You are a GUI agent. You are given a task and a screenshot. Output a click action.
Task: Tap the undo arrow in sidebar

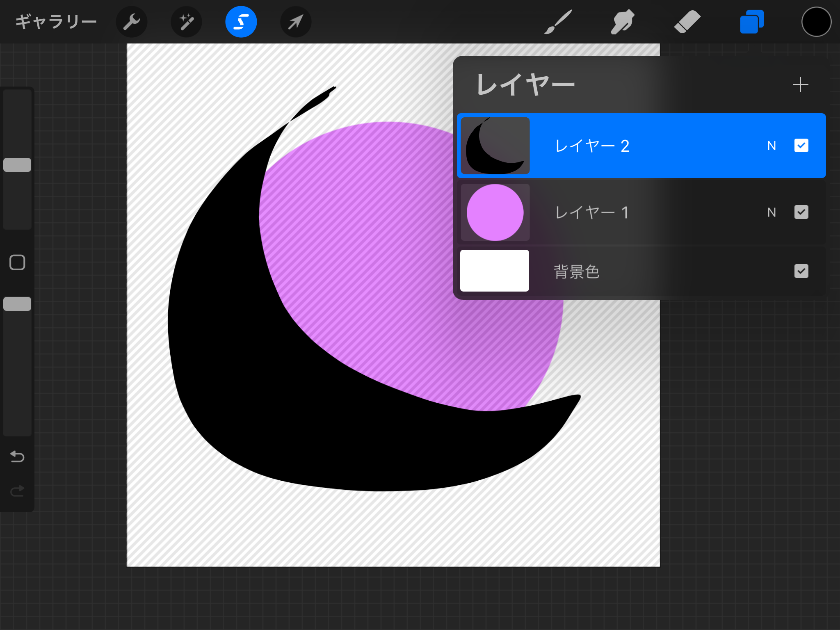[x=17, y=457]
